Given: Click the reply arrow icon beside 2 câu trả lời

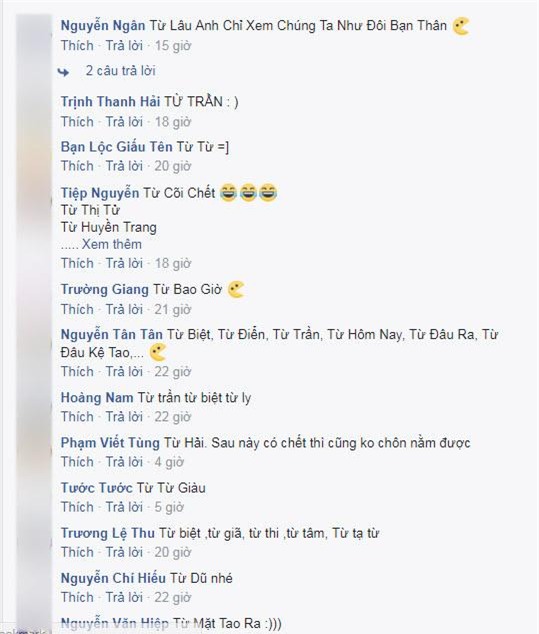Looking at the screenshot, I should (63, 72).
